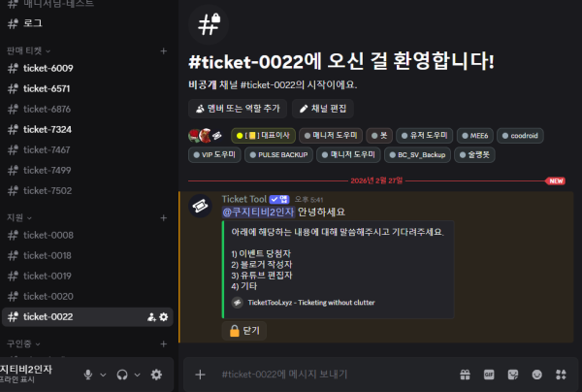Switch to ticket-6009 channel
This screenshot has width=582, height=392.
tap(48, 68)
